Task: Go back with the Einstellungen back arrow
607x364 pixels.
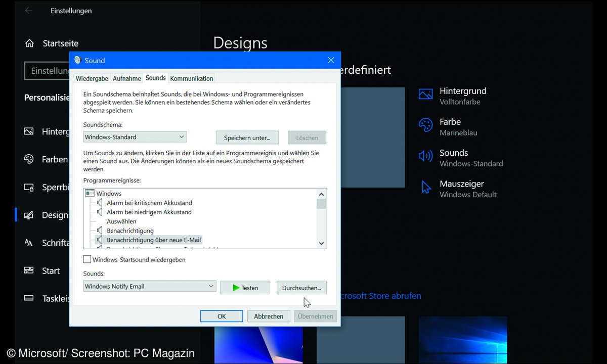Action: (28, 11)
